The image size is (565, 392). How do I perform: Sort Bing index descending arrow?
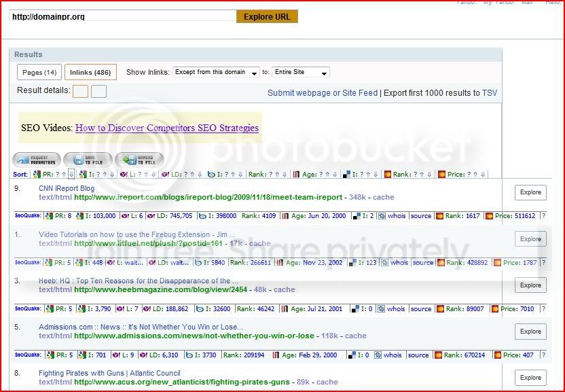click(x=240, y=175)
